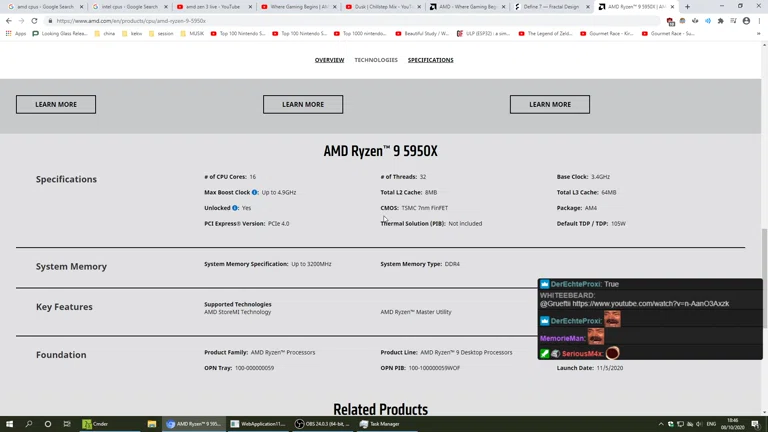Click the volume icon in system tray

coord(699,424)
